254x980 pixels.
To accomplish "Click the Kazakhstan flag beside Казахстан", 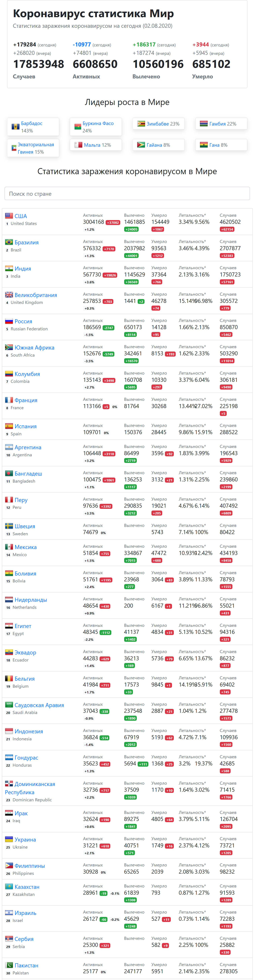I will pos(9,886).
